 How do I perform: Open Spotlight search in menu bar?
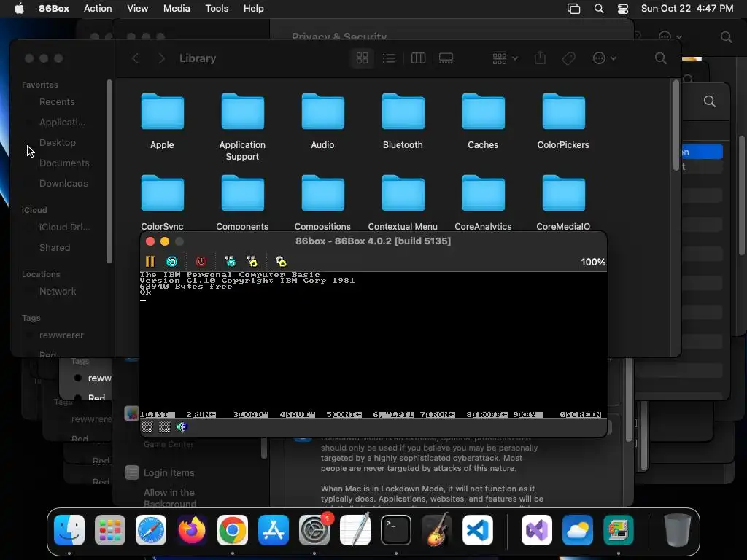coord(599,9)
